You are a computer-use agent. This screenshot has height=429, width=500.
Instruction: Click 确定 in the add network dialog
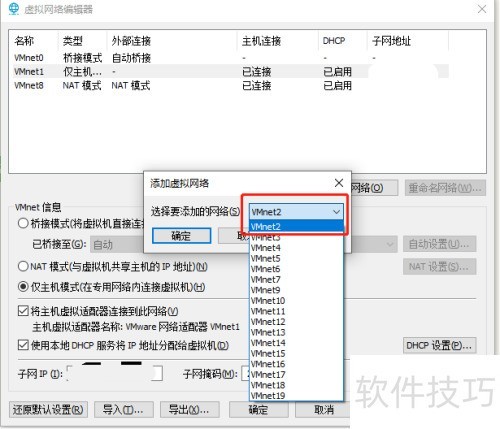coord(181,236)
